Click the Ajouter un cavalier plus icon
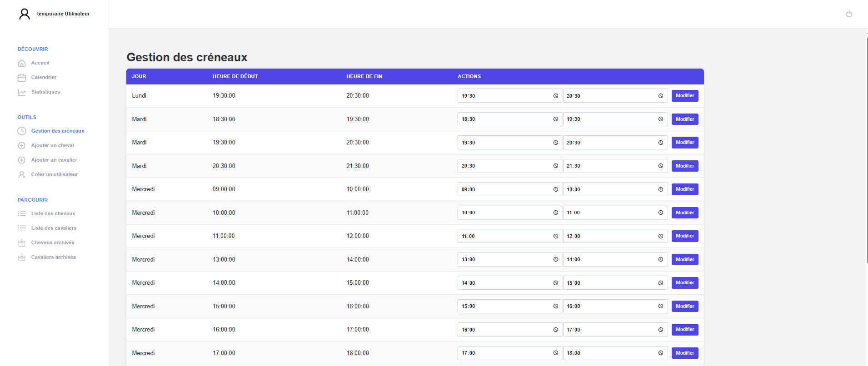Screen dimensions: 868x366 pyautogui.click(x=21, y=160)
